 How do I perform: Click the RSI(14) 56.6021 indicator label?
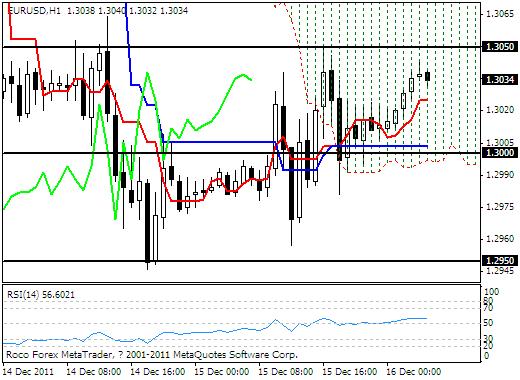(41, 295)
